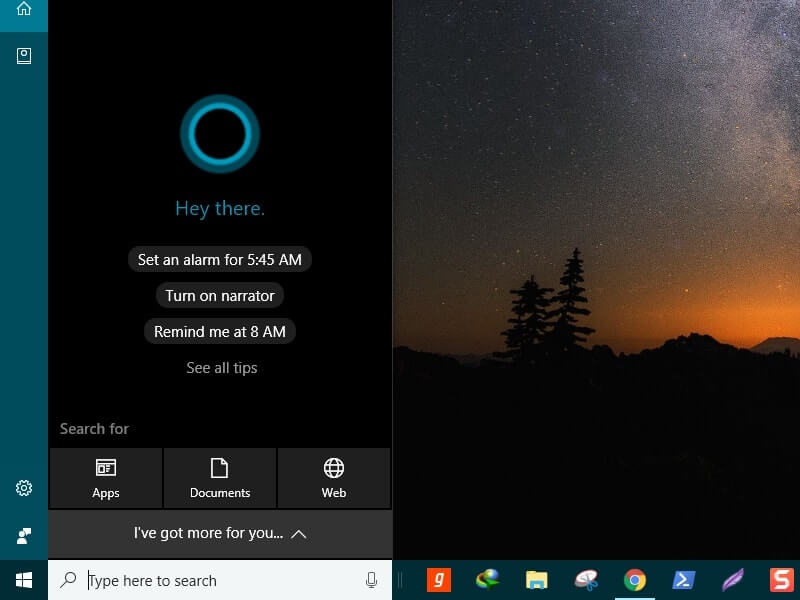Open the 'See all tips' link

point(221,368)
